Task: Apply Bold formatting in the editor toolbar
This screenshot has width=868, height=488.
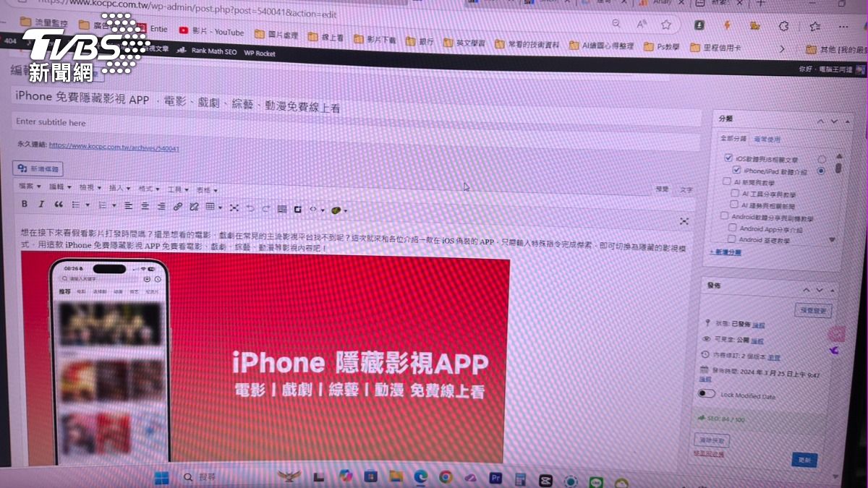Action: click(x=24, y=205)
